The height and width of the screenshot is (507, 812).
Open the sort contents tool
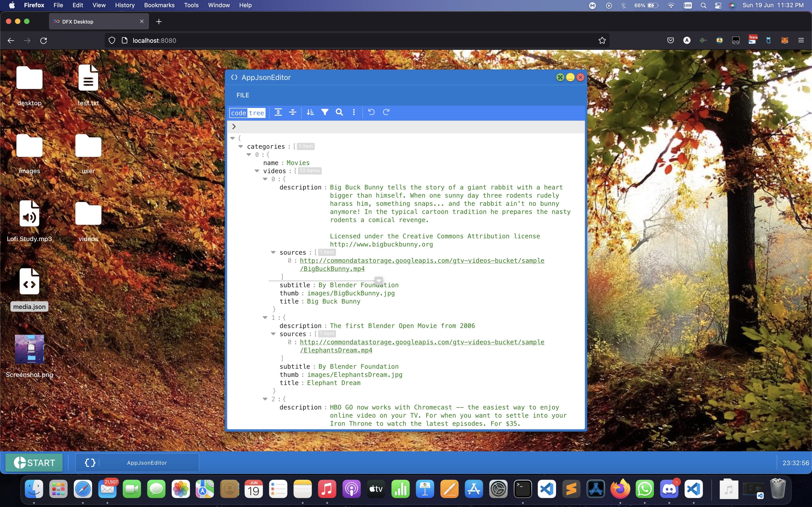tap(310, 112)
